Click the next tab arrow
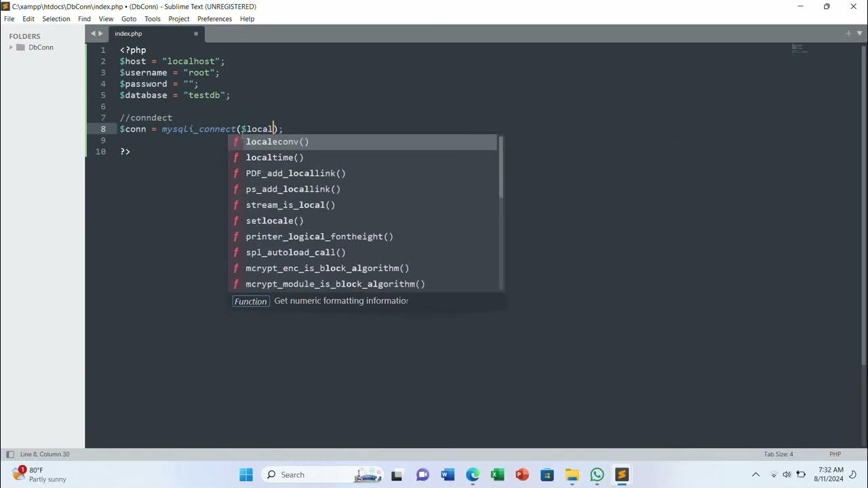 (101, 33)
